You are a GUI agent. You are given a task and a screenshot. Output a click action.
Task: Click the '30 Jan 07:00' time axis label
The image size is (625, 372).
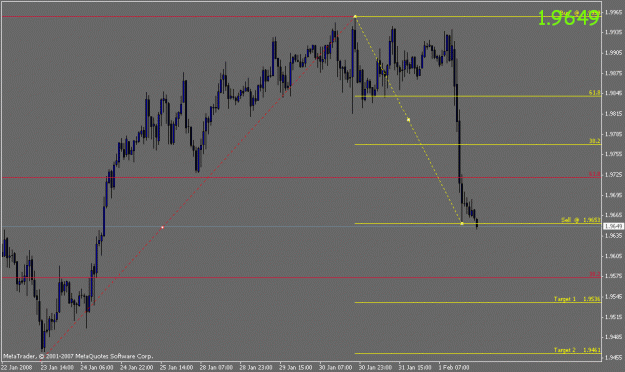tap(336, 367)
